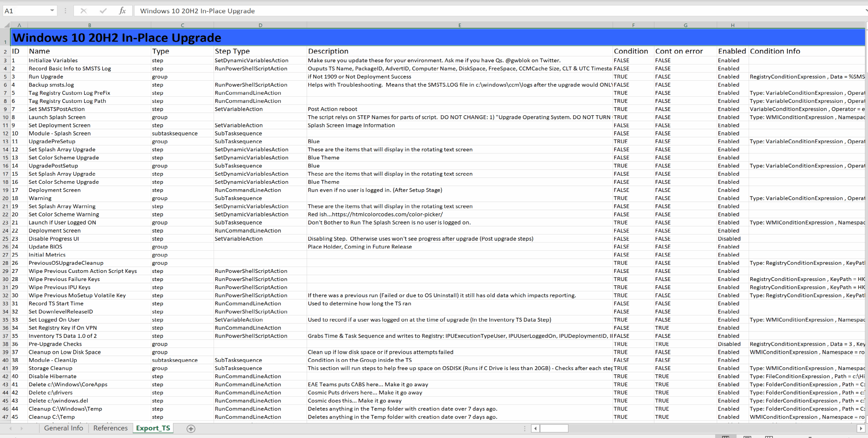Click the horizontal scrollbar left arrow
Viewport: 868px width, 438px height.
[535, 429]
